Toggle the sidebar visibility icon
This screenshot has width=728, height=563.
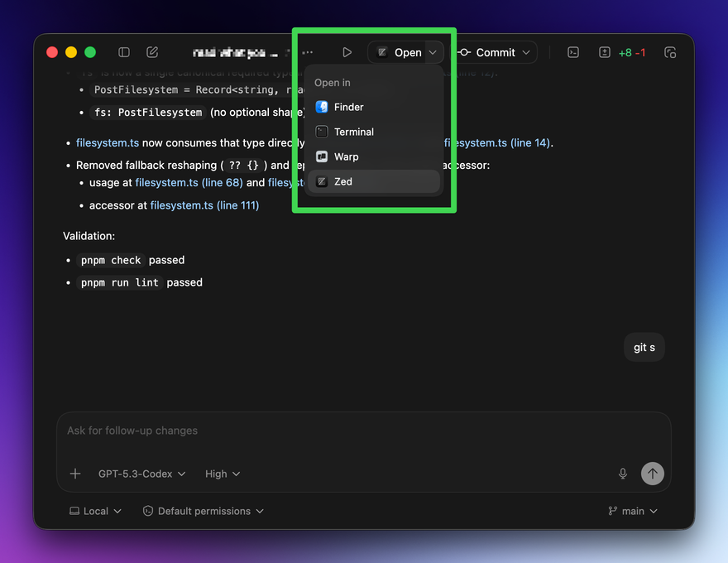[x=123, y=51]
